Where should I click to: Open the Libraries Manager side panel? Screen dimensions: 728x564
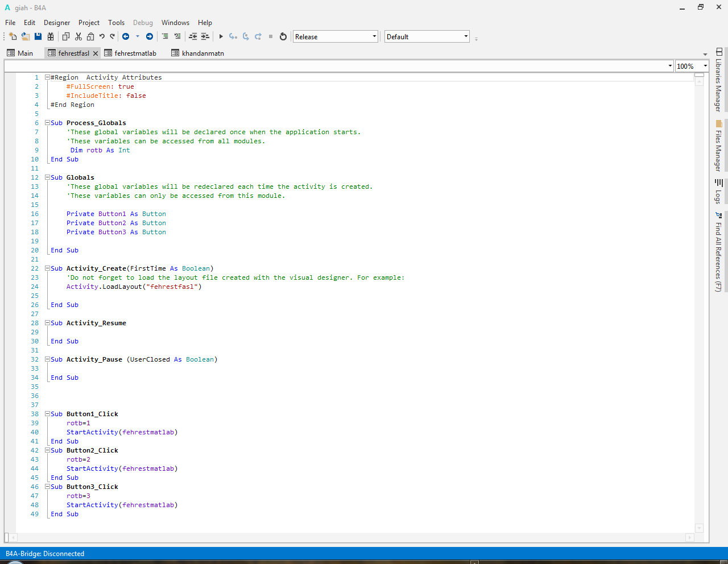click(719, 80)
